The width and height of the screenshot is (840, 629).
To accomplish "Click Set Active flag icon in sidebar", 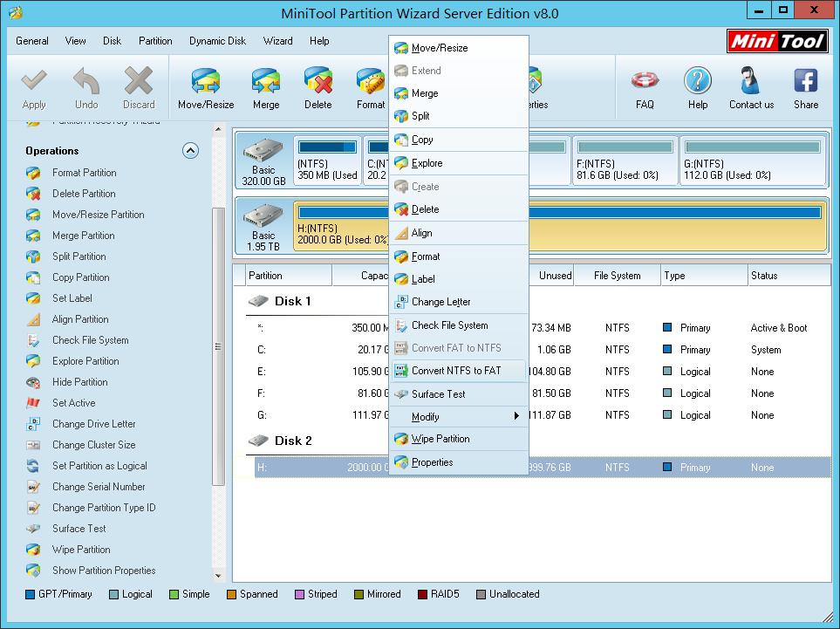I will [33, 403].
